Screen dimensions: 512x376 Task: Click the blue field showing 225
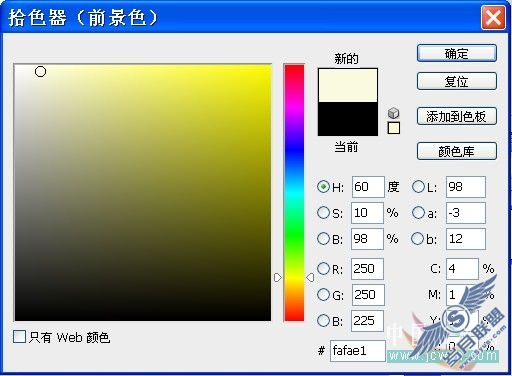coord(367,321)
